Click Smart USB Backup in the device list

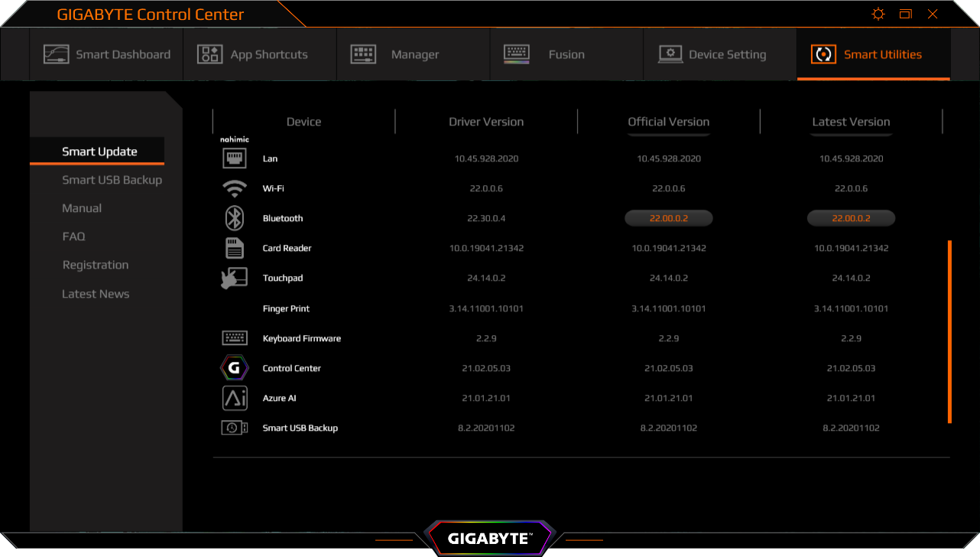300,428
